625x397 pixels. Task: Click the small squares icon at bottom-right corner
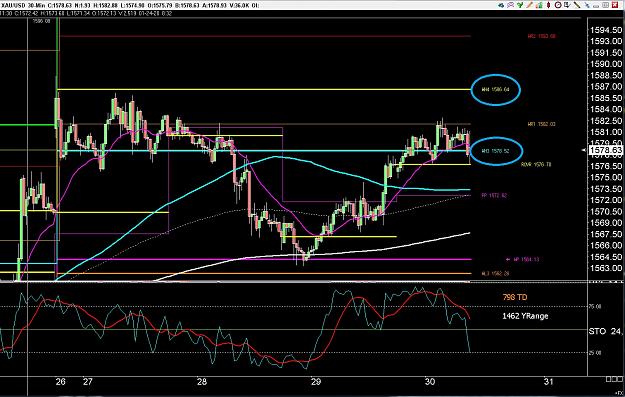point(614,379)
